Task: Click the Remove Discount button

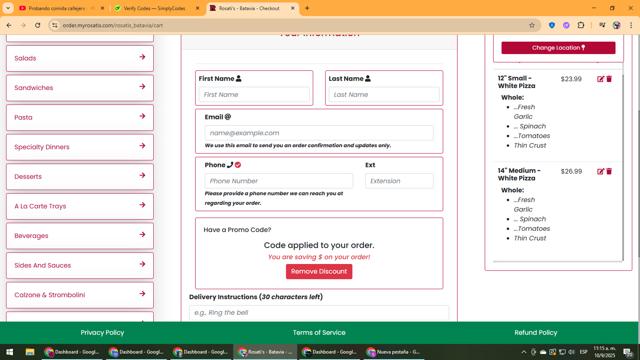Action: click(319, 271)
